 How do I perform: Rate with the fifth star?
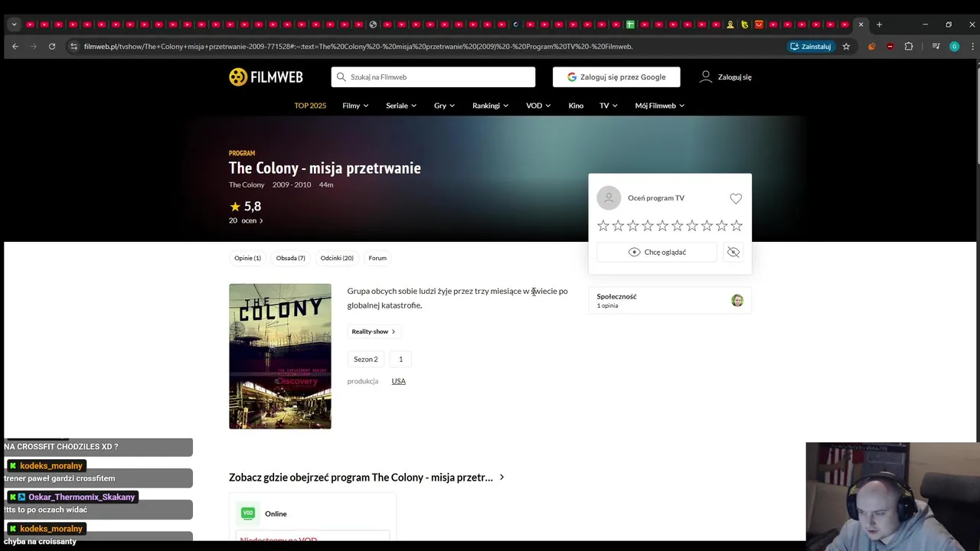pos(662,226)
